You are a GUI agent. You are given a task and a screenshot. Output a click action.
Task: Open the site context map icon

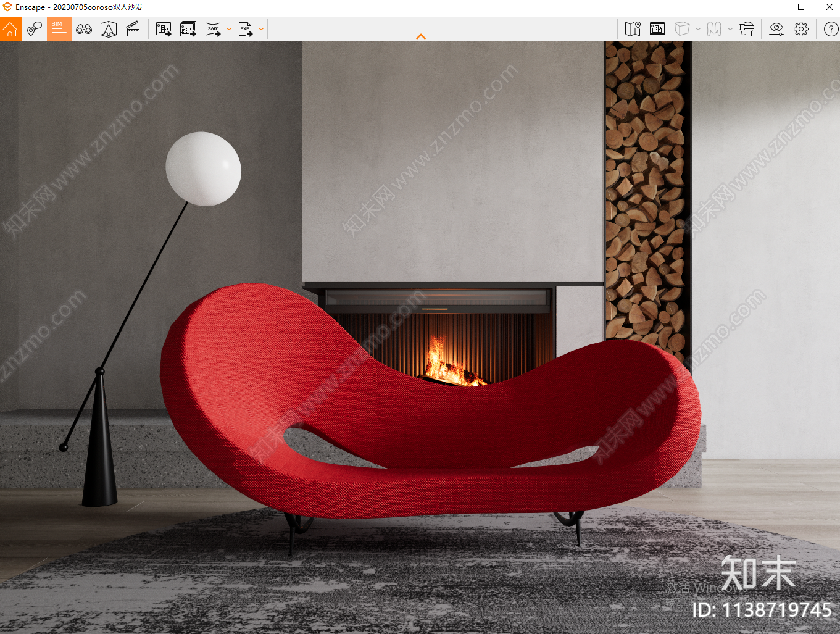click(633, 29)
